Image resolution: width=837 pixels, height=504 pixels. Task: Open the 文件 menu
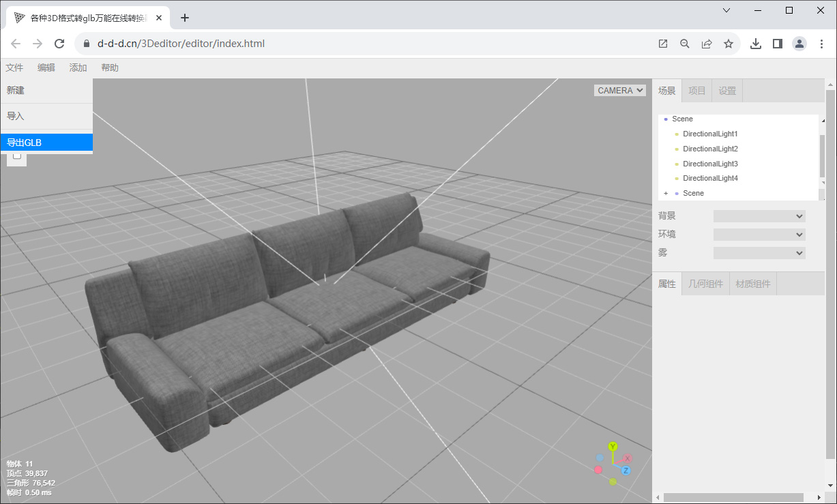[14, 68]
